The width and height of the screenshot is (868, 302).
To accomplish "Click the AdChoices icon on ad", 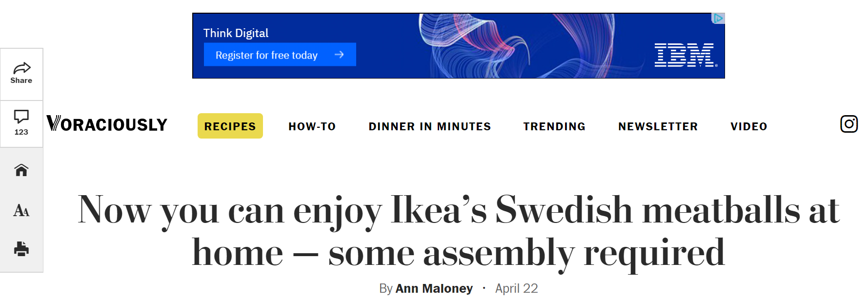I will click(718, 19).
